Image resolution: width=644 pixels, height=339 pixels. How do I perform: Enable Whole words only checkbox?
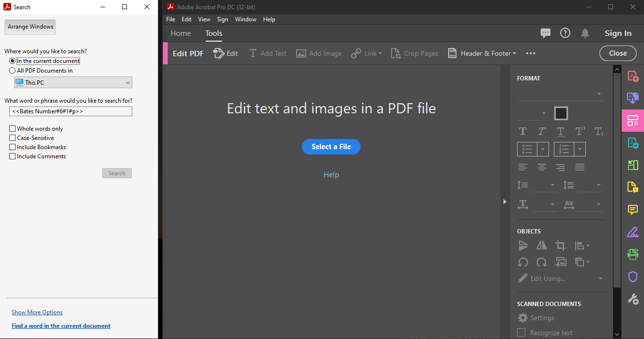click(x=13, y=129)
